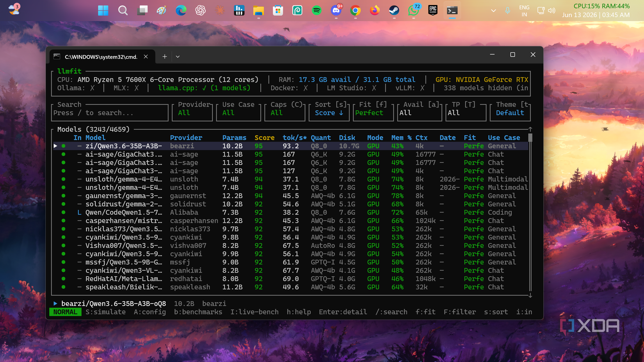Focus the llmfit Search box
The height and width of the screenshot is (362, 644).
(110, 113)
